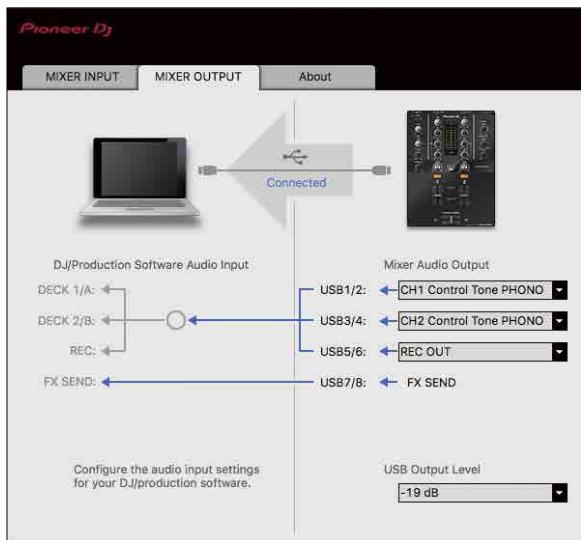Click the DJ mixer device image
581x540 pixels.
pyautogui.click(x=451, y=168)
